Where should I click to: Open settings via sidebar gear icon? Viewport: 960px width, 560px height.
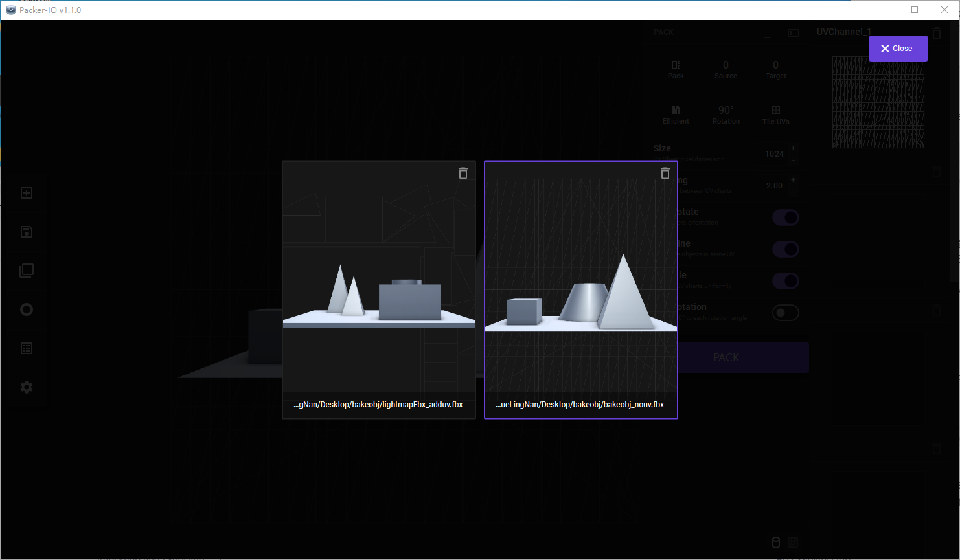[x=27, y=387]
